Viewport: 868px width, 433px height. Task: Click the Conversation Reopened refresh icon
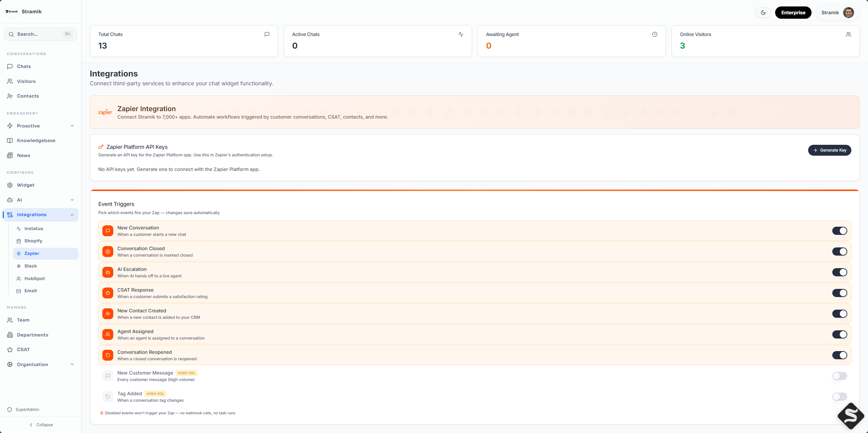108,355
